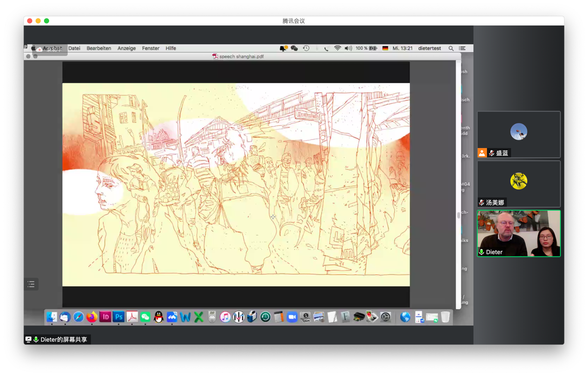The width and height of the screenshot is (588, 376).
Task: Open iTunes music app in dock
Action: pyautogui.click(x=225, y=317)
